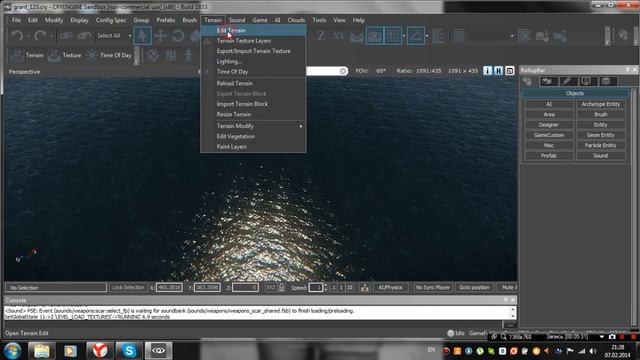
Task: Click the X coordinate input field
Action: (x=169, y=287)
